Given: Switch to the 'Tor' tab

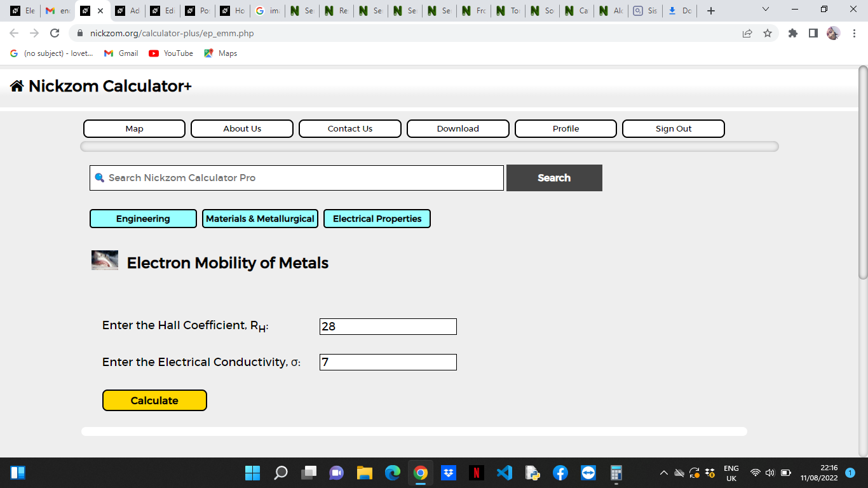Looking at the screenshot, I should coord(508,11).
